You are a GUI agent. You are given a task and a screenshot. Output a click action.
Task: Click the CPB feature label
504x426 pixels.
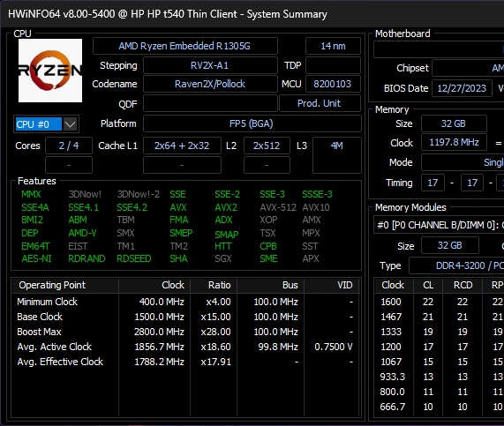point(268,246)
